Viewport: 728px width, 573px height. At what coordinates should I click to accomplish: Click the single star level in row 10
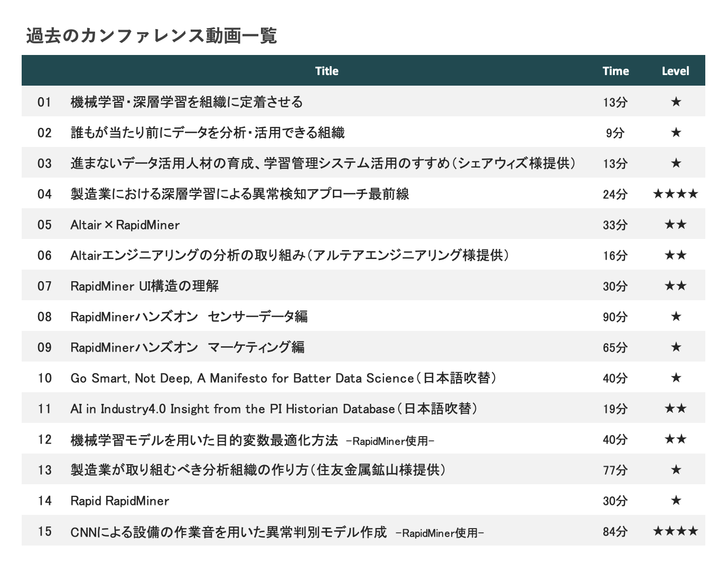(676, 377)
